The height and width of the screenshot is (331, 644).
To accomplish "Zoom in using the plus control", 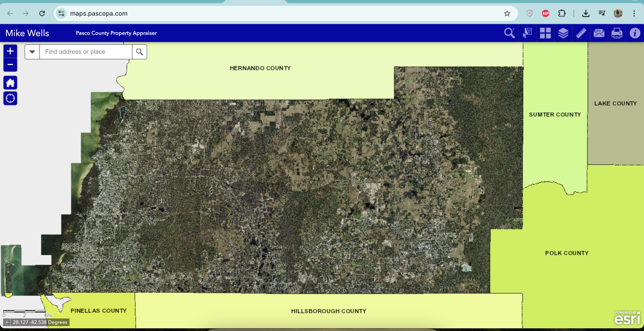I will pos(10,51).
